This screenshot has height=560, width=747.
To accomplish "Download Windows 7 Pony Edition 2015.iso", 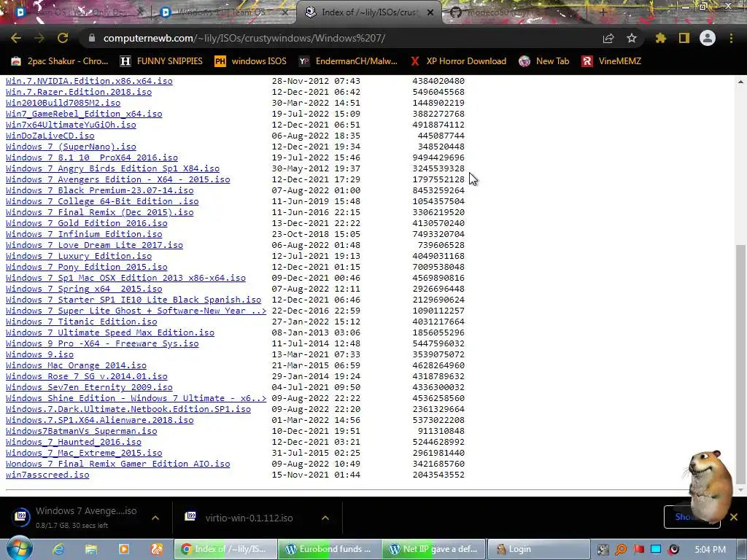I will [86, 267].
